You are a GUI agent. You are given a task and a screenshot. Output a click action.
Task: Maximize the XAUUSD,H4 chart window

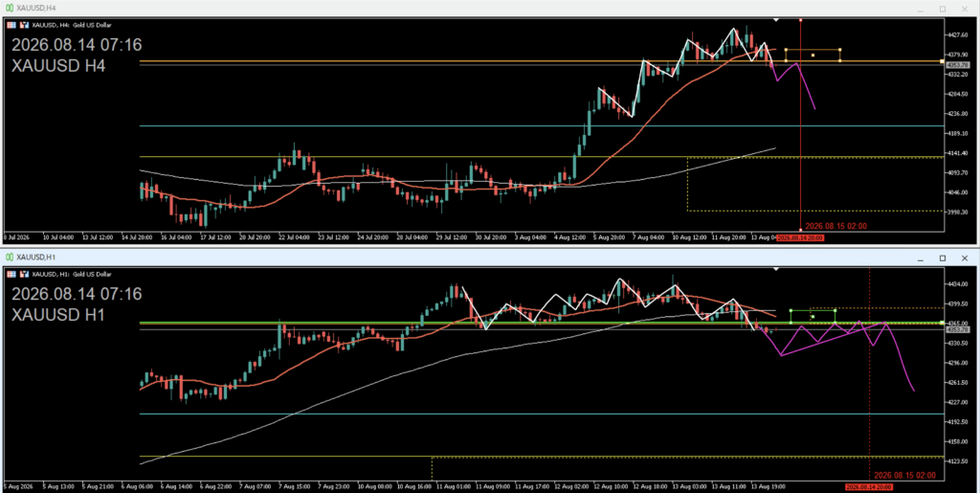(x=943, y=8)
